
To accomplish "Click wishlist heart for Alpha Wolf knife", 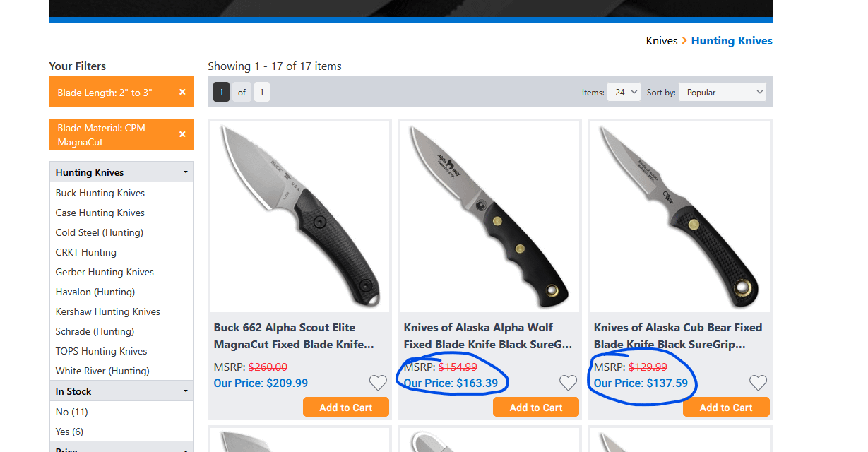I will [568, 383].
